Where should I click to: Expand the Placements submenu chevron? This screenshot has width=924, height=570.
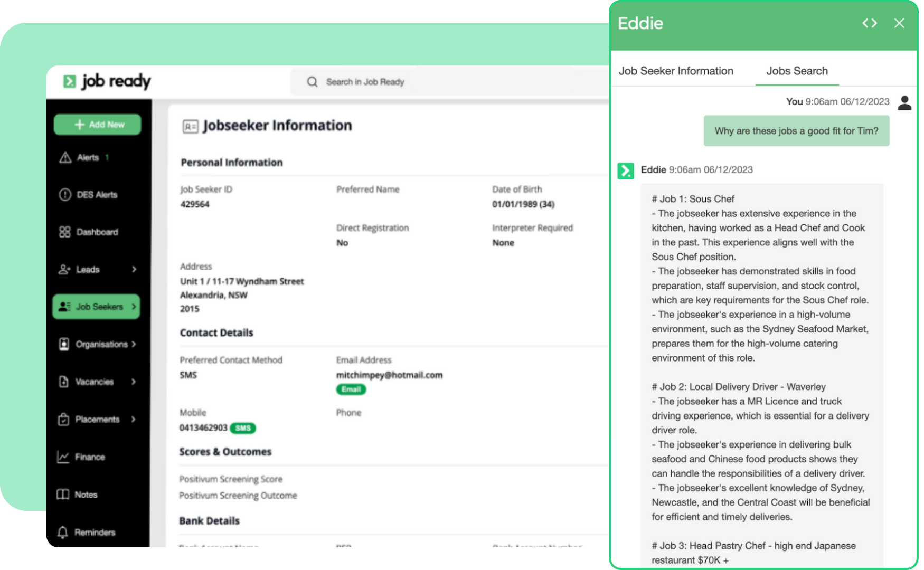[x=133, y=419]
